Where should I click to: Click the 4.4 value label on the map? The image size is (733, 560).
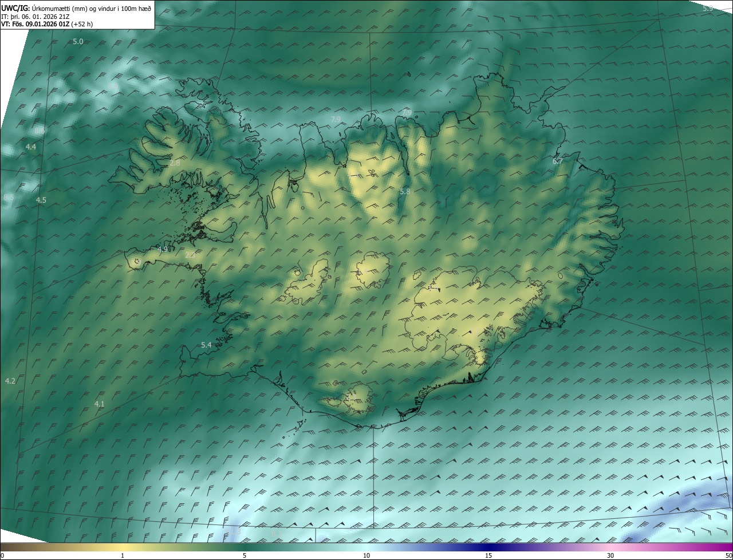[x=31, y=147]
